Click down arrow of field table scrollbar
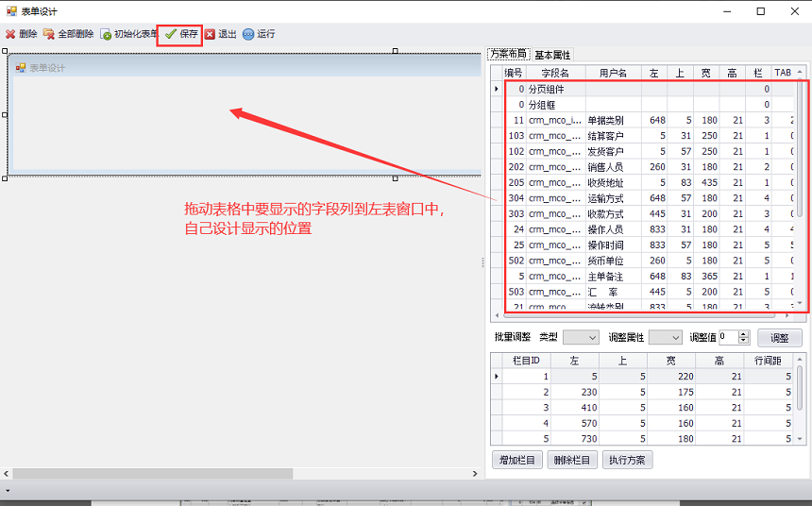Screen dimensions: 812x506 tap(800, 303)
